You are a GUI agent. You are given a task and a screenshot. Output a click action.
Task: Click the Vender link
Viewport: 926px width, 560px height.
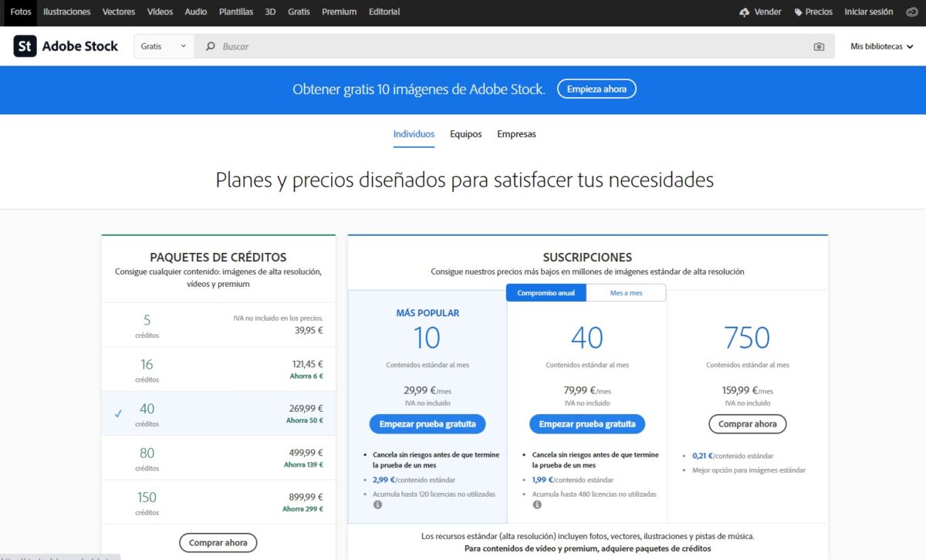[x=768, y=12]
